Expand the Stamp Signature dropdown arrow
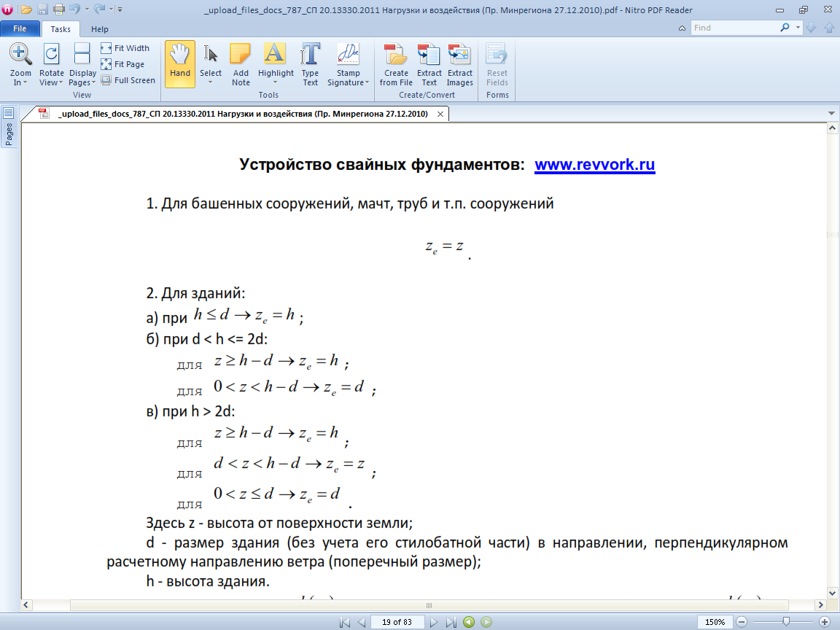 (367, 82)
